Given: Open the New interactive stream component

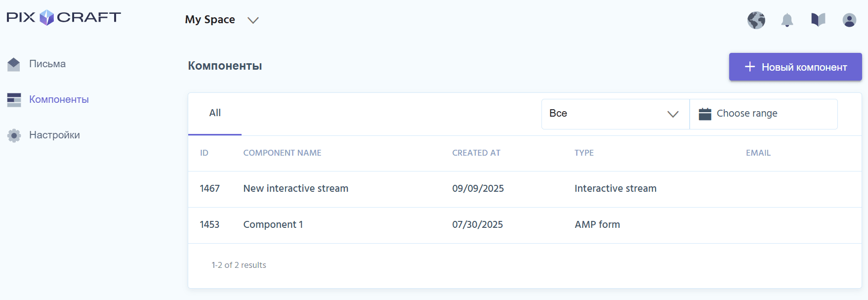Looking at the screenshot, I should coord(295,189).
